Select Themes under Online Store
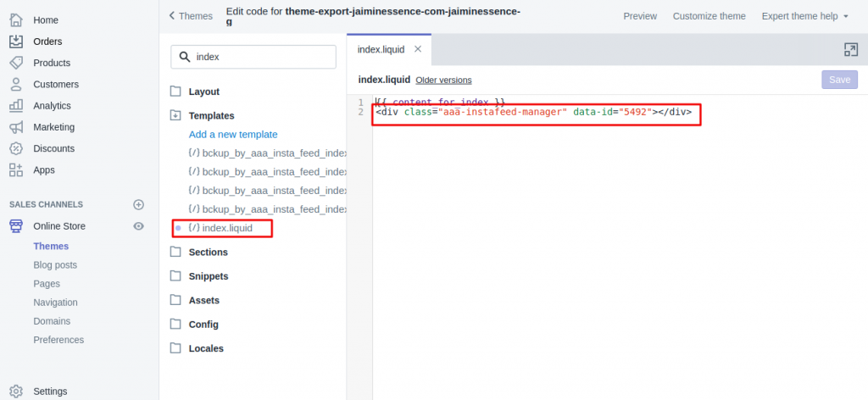This screenshot has height=400, width=868. coord(51,247)
